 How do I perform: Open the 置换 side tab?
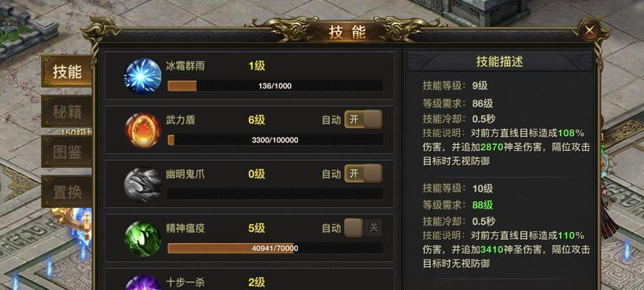[67, 191]
